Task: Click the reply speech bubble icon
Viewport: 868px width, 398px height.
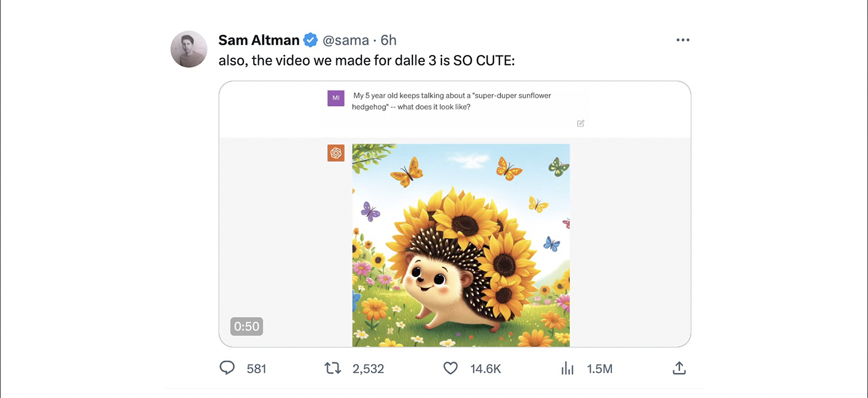Action: (228, 368)
